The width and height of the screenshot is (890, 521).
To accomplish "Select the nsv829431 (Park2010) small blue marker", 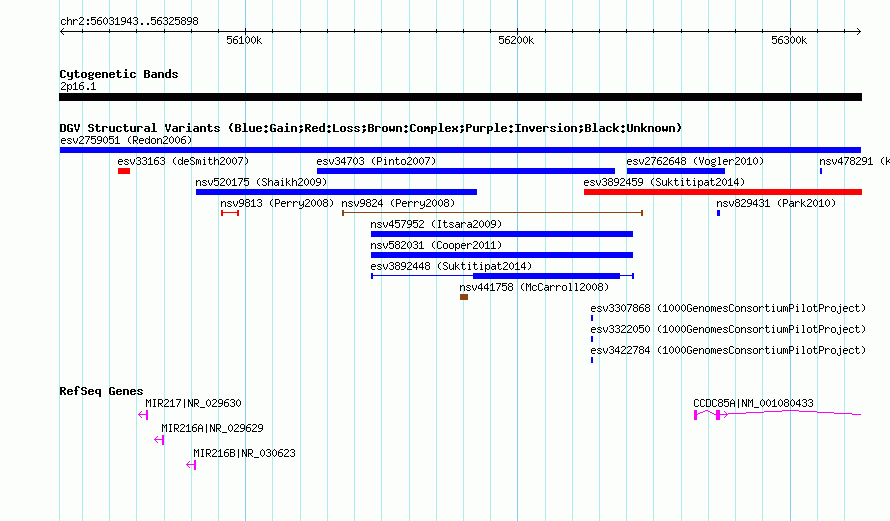I will pos(718,213).
